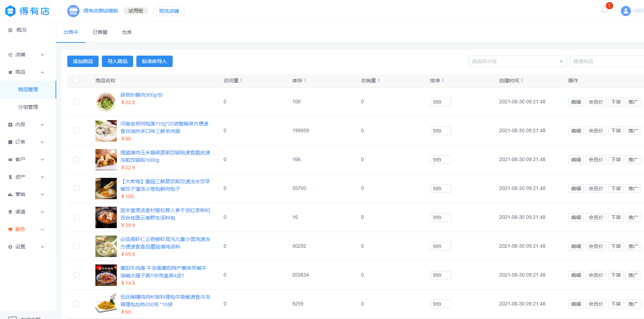Expand the 内容 menu chevron

tap(42, 125)
